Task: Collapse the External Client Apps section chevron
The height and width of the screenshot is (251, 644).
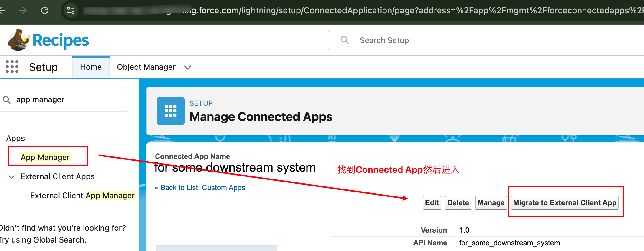Action: coord(11,177)
